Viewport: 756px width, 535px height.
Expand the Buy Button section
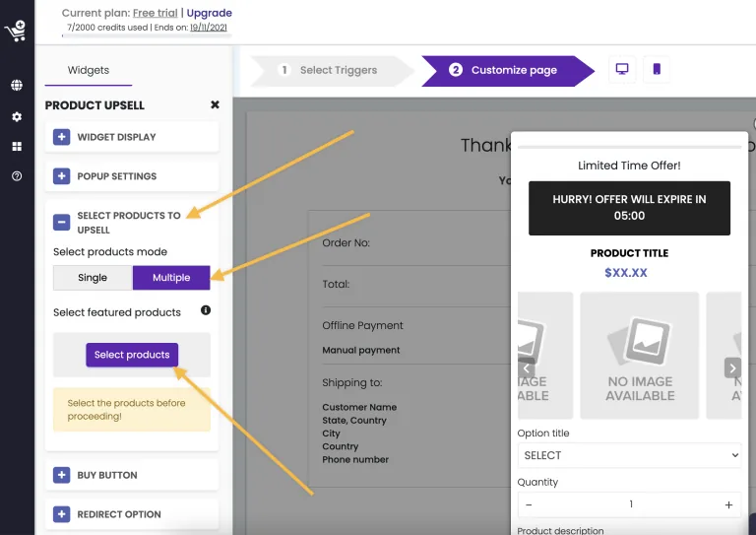pos(132,475)
